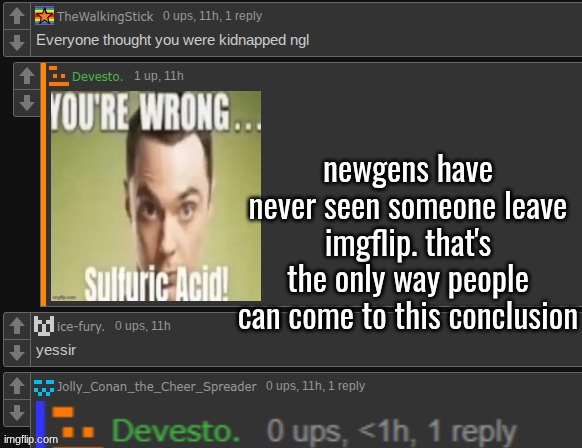Open the green Devesto. username link
The height and width of the screenshot is (448, 582).
pos(97,76)
